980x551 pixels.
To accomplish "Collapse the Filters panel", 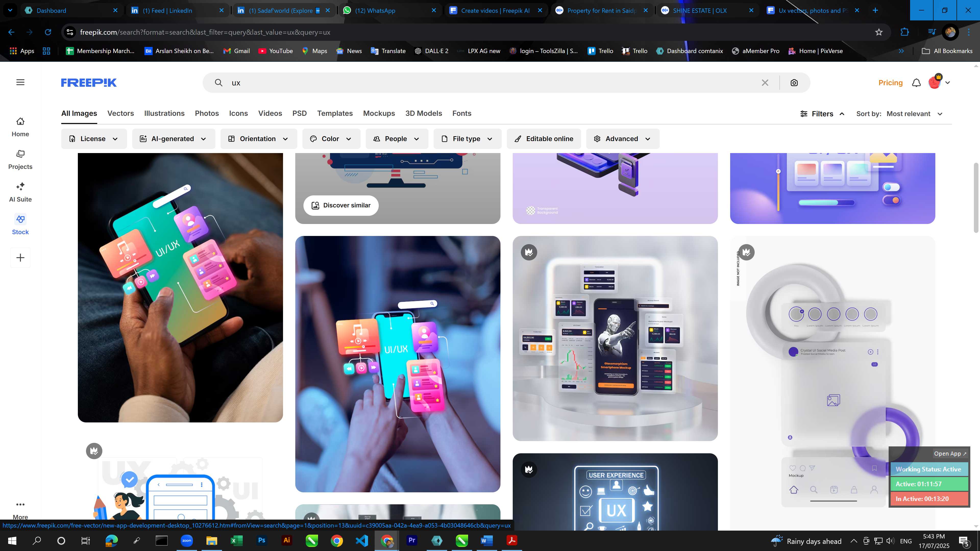I will tap(822, 114).
